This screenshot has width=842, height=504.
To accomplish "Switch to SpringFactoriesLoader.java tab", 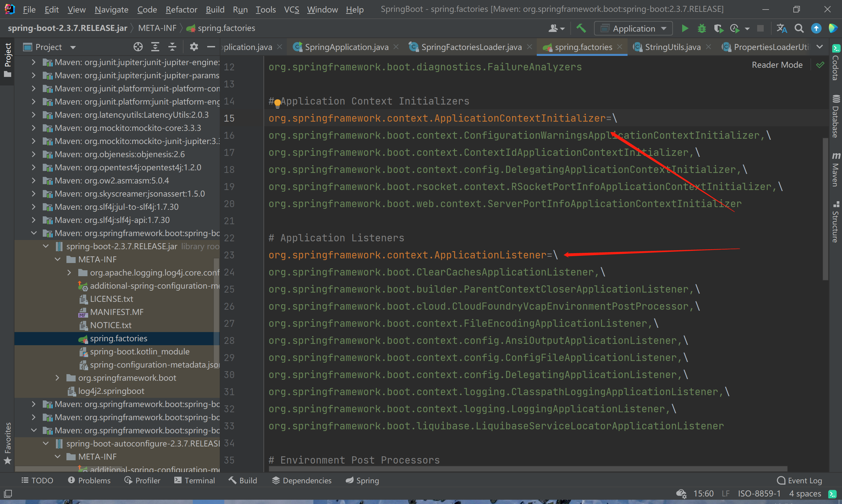I will [x=471, y=47].
